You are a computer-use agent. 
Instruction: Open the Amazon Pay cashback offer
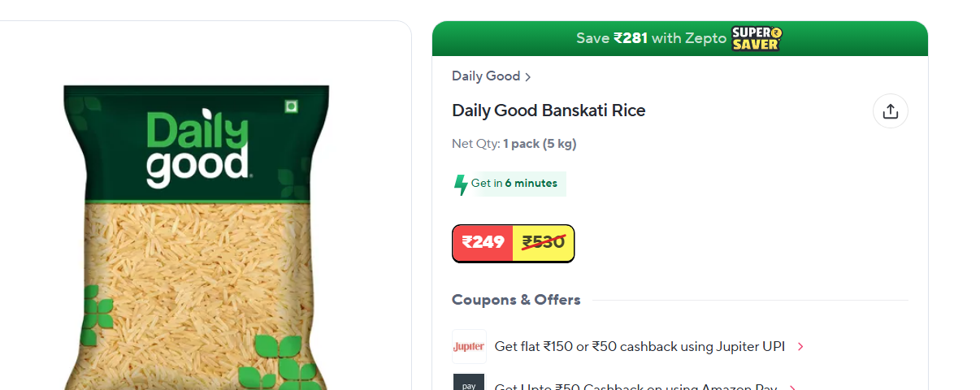coord(635,387)
